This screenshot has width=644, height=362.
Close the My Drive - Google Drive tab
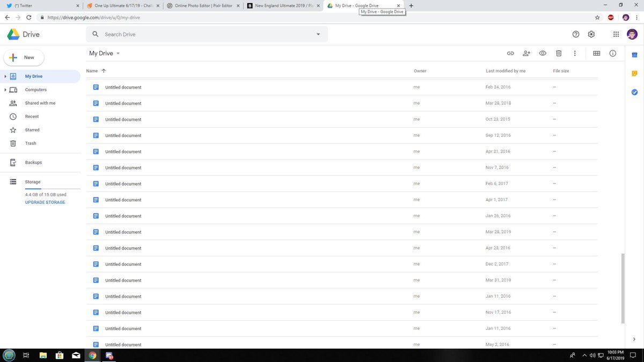click(x=398, y=5)
